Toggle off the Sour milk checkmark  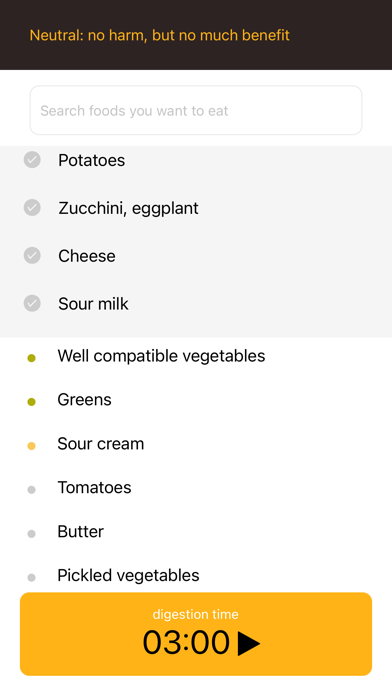(x=32, y=304)
